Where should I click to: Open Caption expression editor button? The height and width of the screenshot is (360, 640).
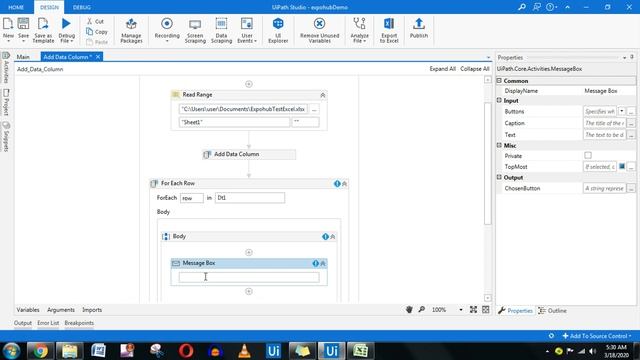tap(631, 123)
